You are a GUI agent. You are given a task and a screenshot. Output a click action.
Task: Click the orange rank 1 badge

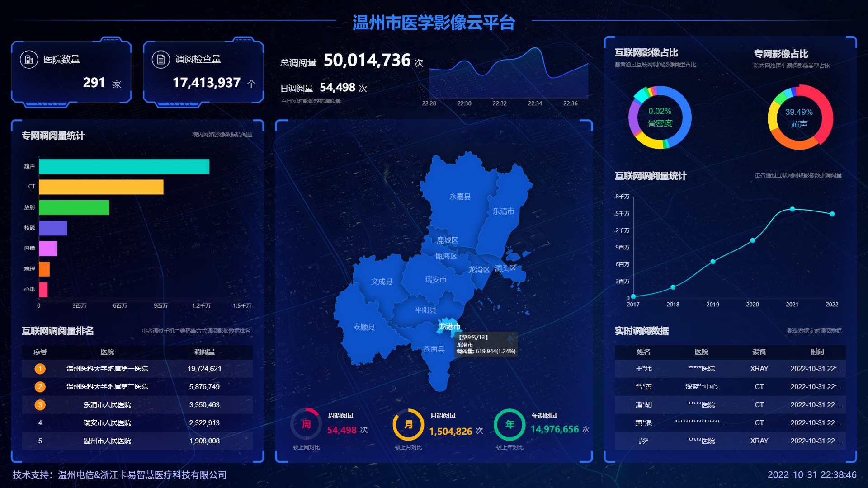click(40, 369)
